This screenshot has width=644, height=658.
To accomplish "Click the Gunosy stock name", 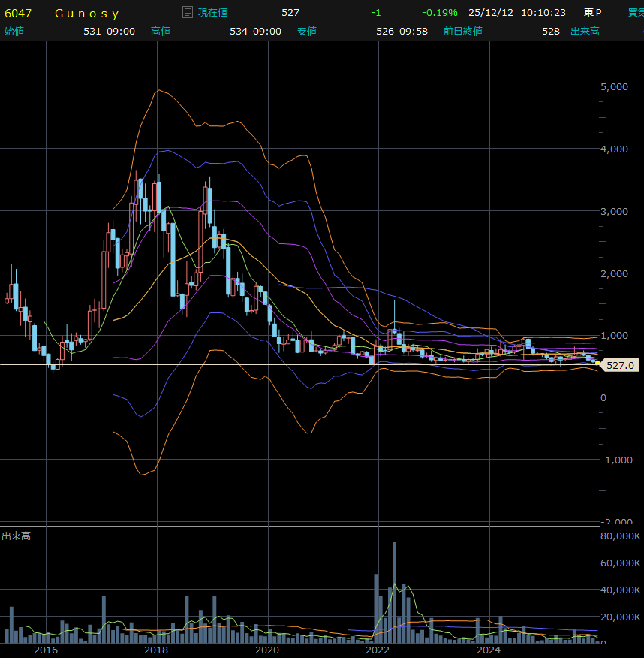I will (87, 13).
